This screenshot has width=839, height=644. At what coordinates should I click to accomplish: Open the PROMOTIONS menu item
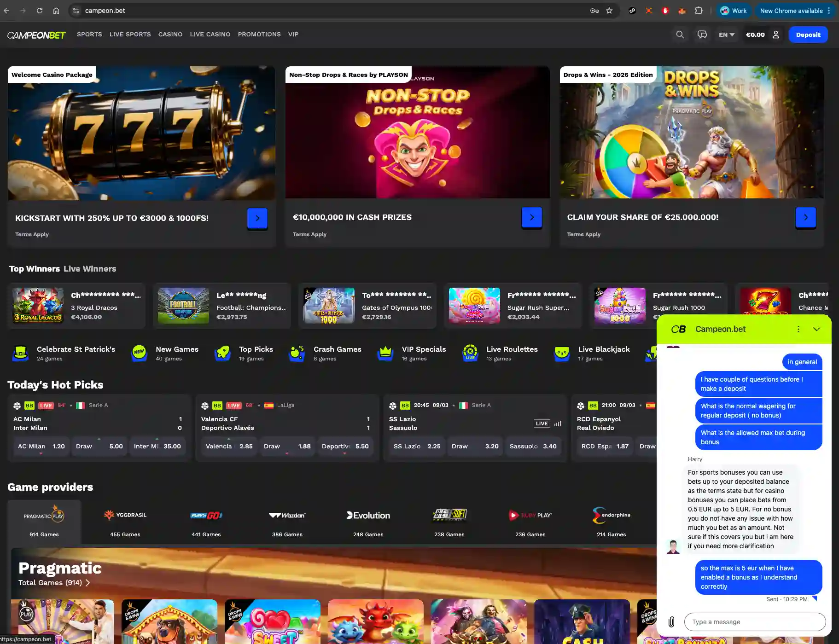pyautogui.click(x=259, y=35)
